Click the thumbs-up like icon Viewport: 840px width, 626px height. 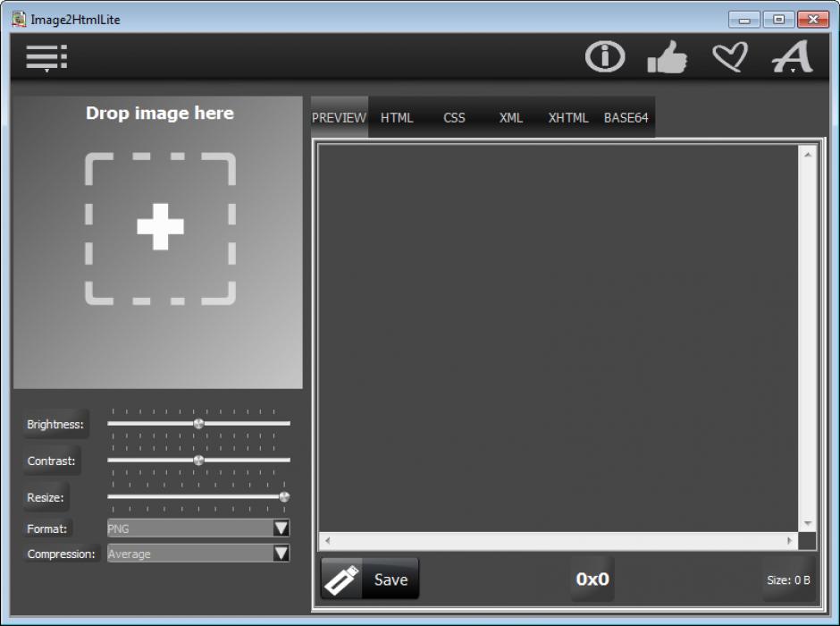pyautogui.click(x=667, y=58)
